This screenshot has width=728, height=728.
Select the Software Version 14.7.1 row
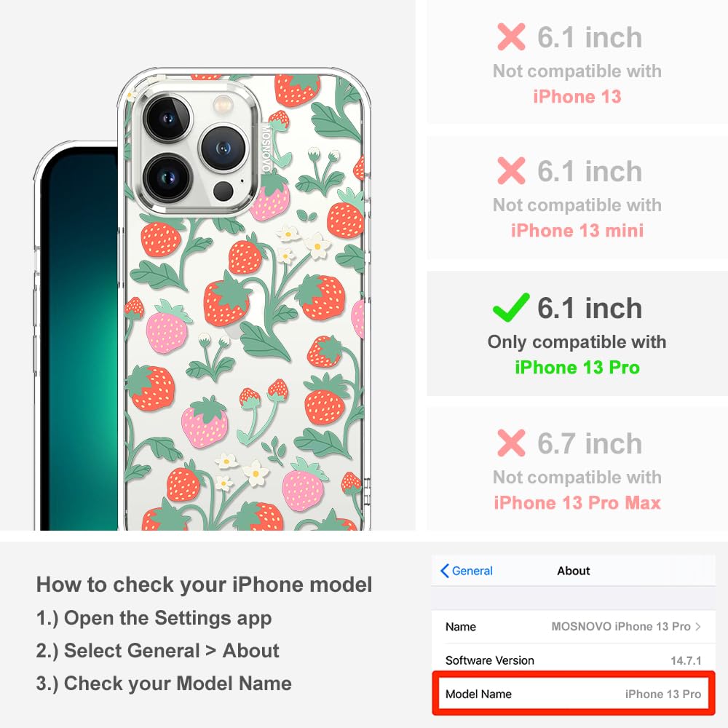[x=574, y=660]
